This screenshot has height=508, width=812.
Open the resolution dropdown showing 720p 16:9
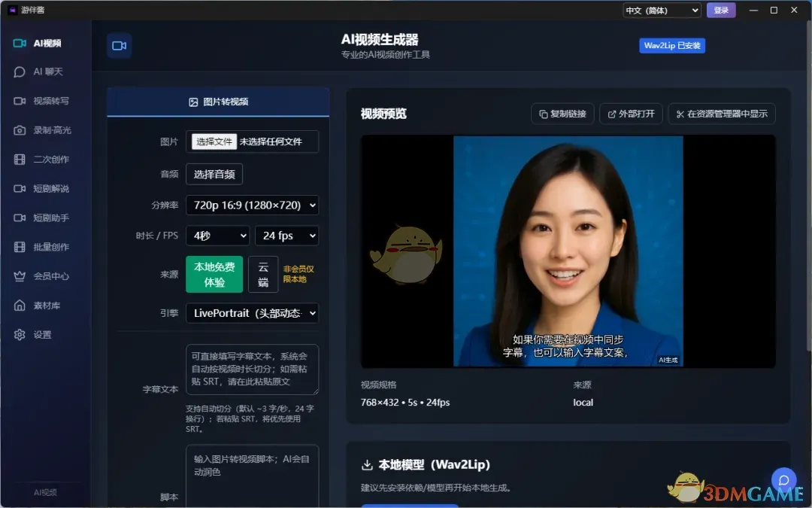coord(252,205)
